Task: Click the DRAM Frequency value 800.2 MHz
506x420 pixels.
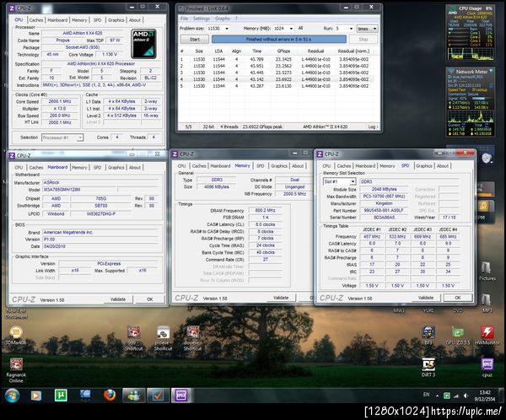Action: click(x=266, y=211)
